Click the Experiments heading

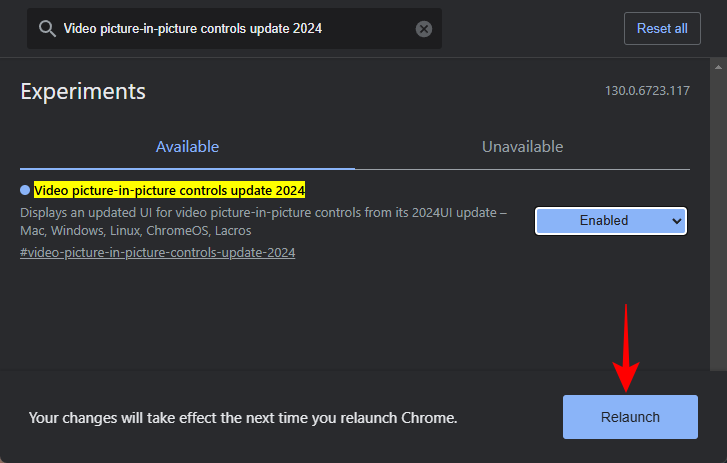83,92
